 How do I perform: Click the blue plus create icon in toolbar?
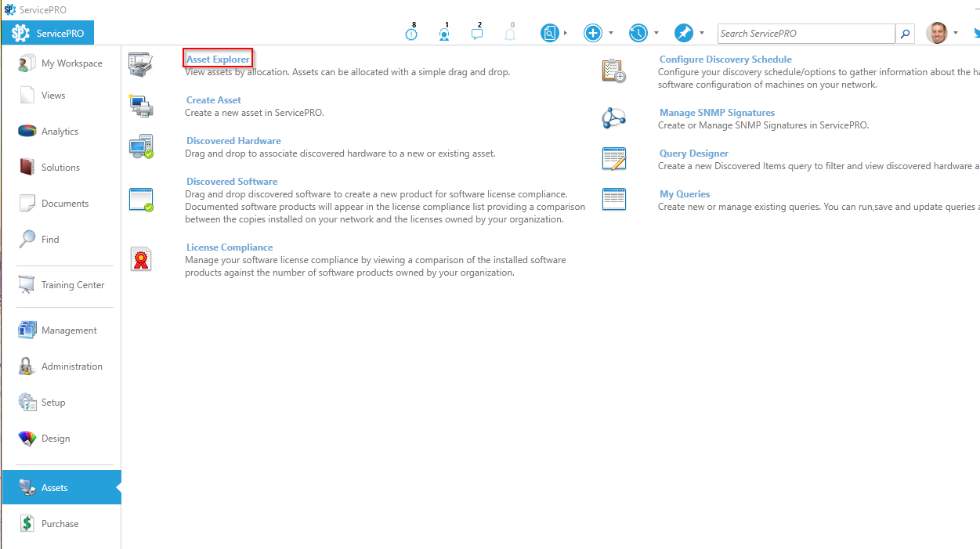594,32
